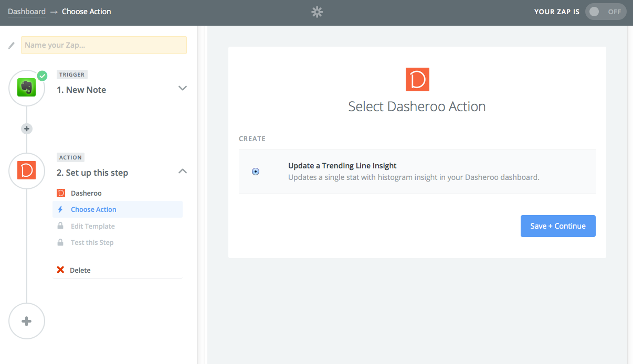Click Delete to remove this step

click(x=80, y=270)
